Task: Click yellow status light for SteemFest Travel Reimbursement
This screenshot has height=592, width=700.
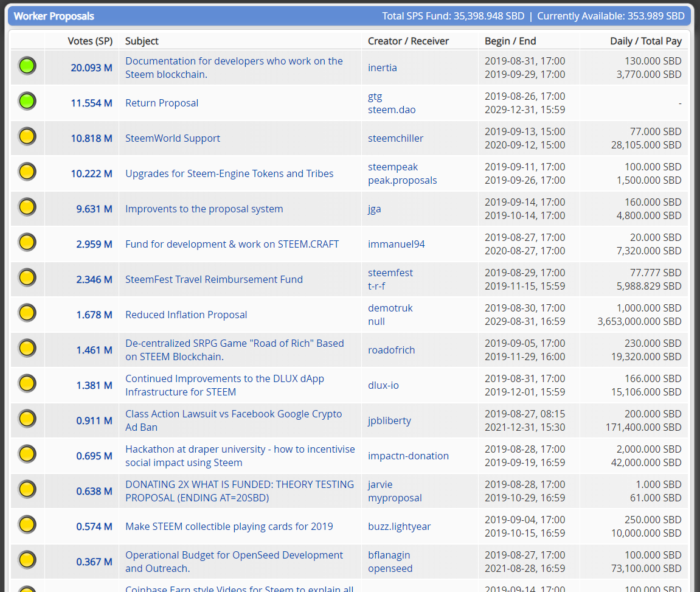Action: [x=27, y=277]
